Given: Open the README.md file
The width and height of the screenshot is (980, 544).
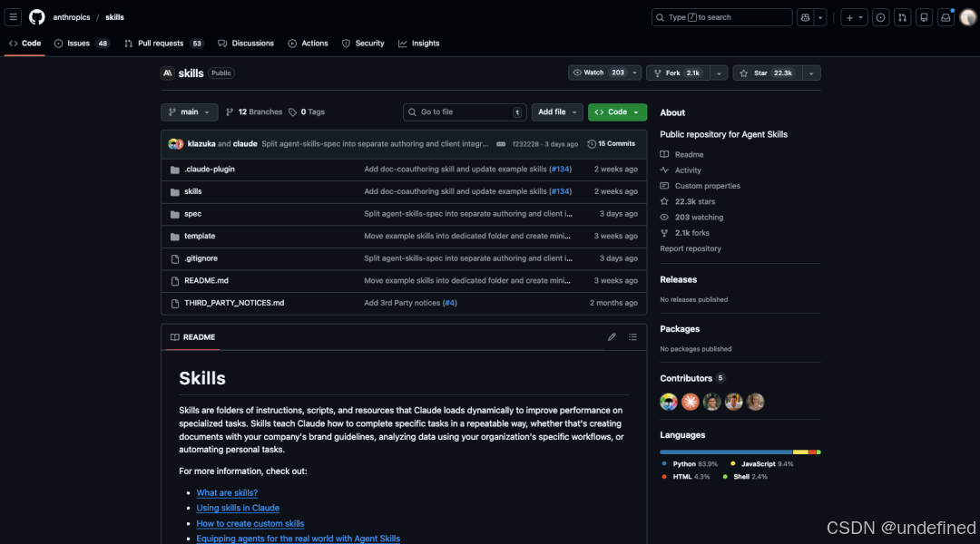Looking at the screenshot, I should click(206, 280).
